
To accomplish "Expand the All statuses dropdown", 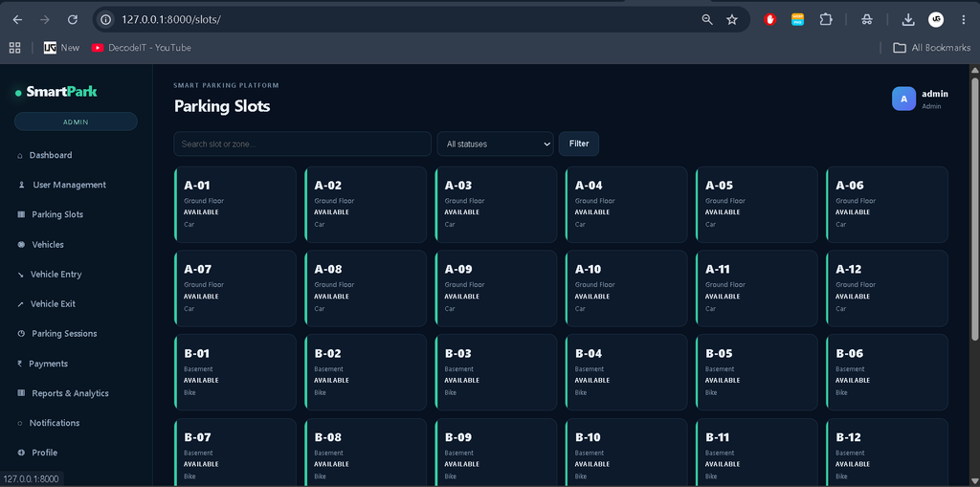I will click(495, 144).
